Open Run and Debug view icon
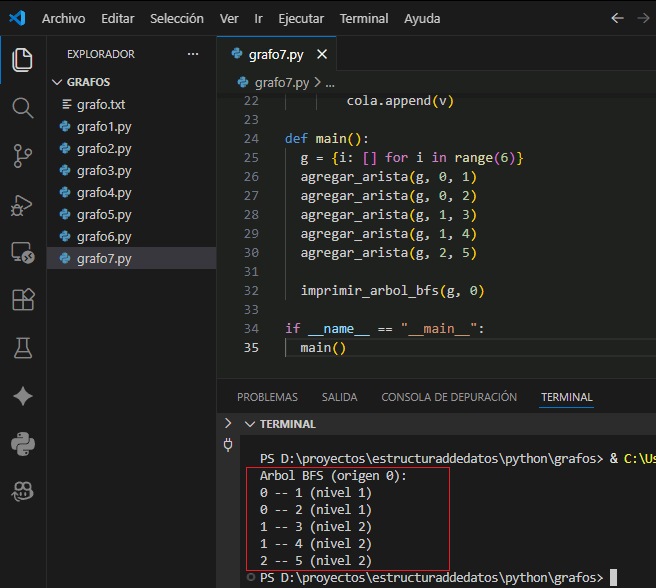This screenshot has height=588, width=656. 22,204
